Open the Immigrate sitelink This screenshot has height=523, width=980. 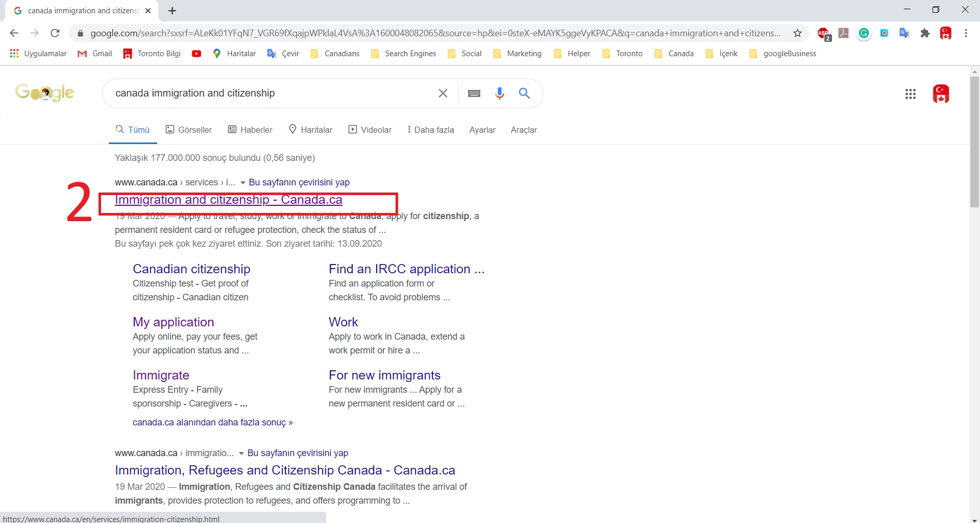coord(161,375)
